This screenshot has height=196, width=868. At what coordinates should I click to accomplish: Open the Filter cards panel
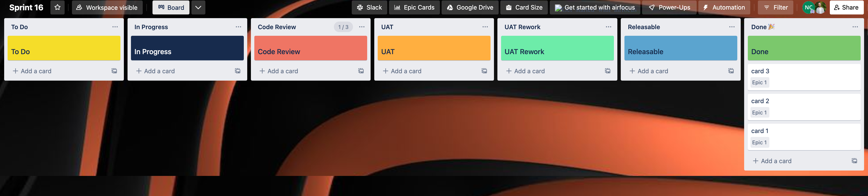(x=775, y=7)
